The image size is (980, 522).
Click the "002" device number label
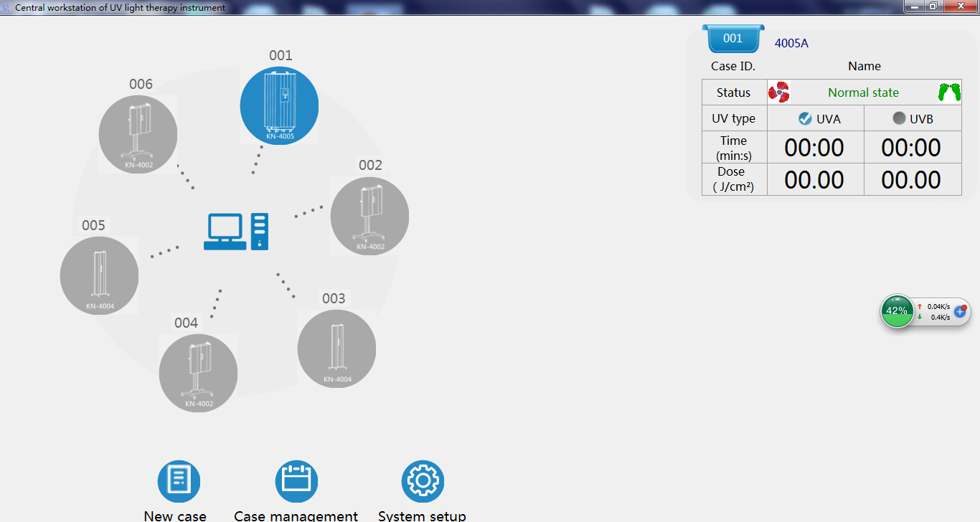click(370, 165)
